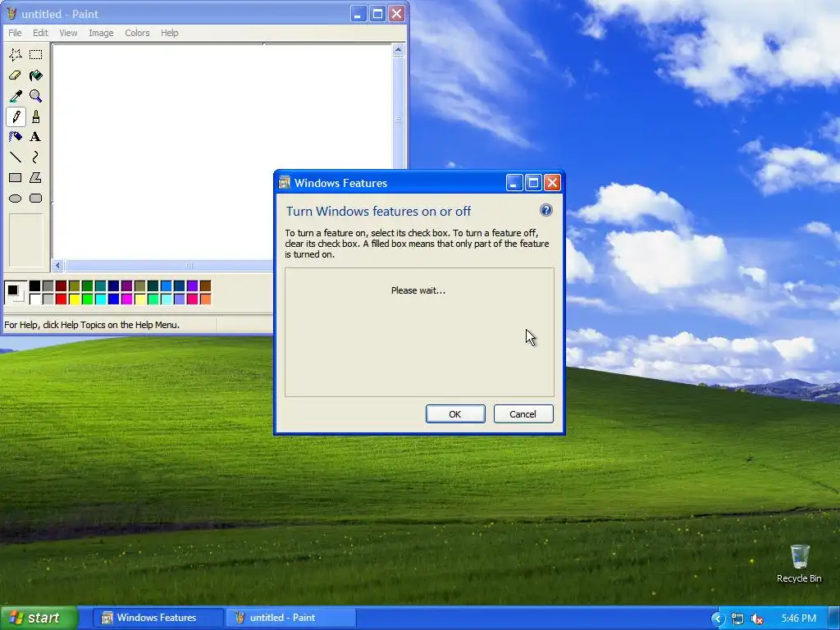Pick the white color swatch

click(34, 299)
